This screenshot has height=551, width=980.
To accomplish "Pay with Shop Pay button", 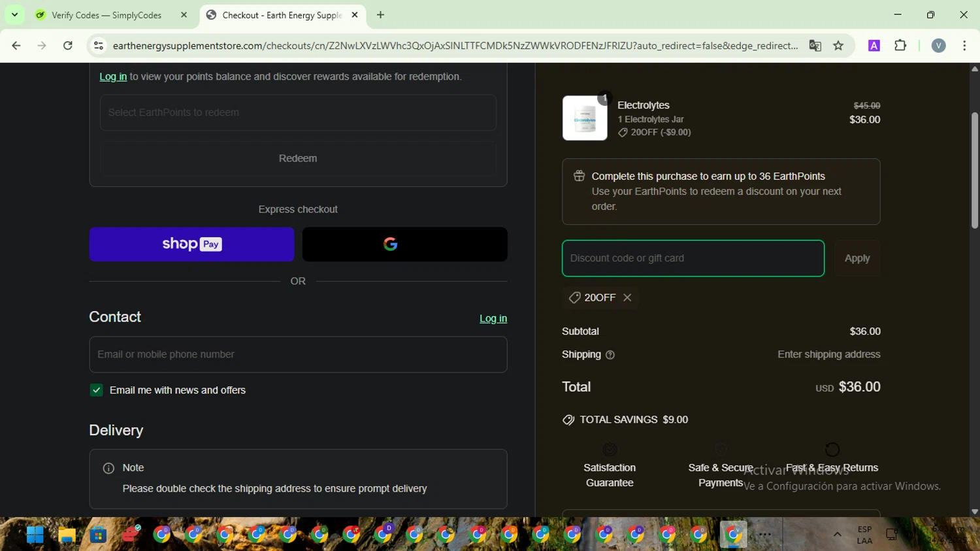I will (x=191, y=244).
